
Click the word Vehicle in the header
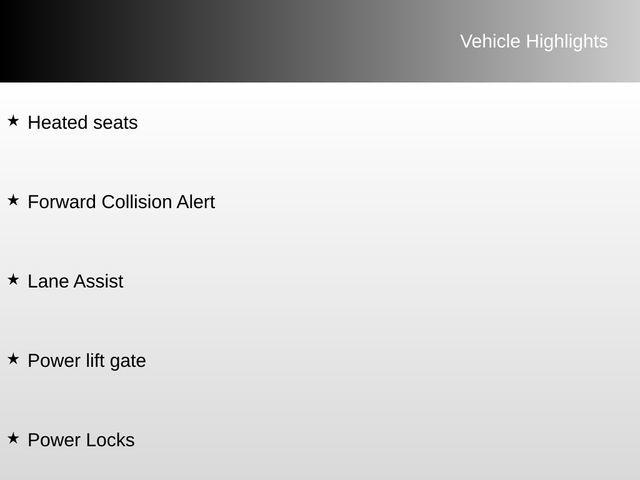pos(490,41)
